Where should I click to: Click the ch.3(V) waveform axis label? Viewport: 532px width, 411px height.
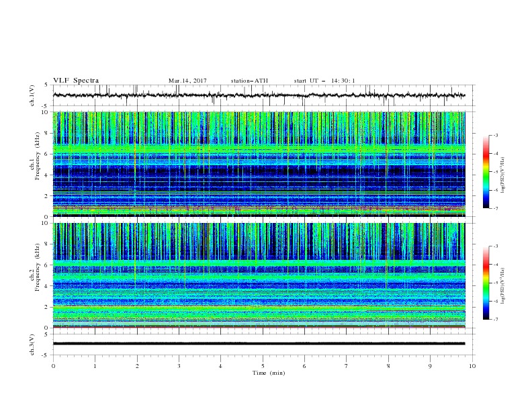pos(32,345)
